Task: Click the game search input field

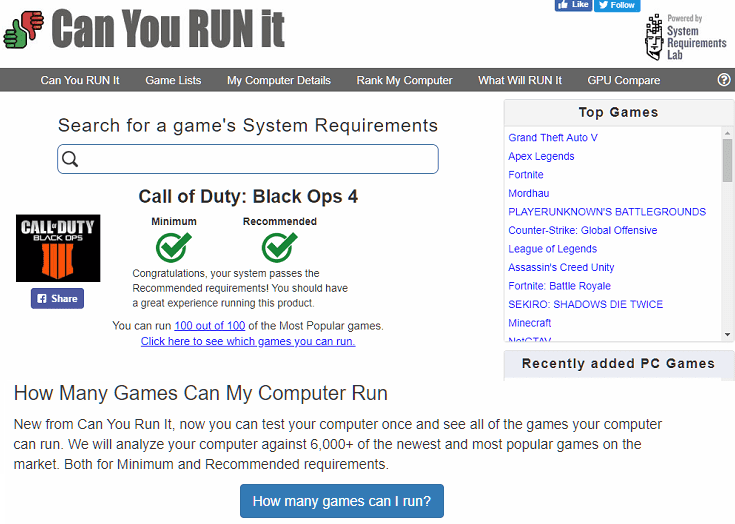Action: pos(248,159)
